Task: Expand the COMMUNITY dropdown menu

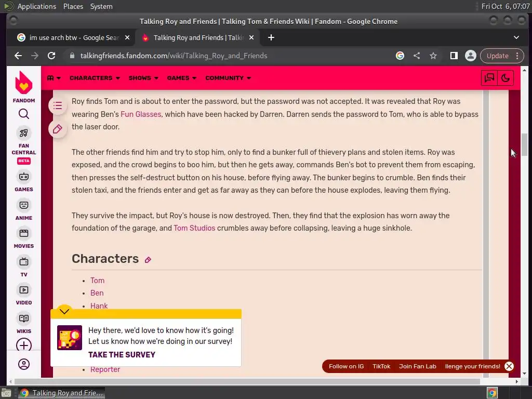Action: (x=228, y=78)
